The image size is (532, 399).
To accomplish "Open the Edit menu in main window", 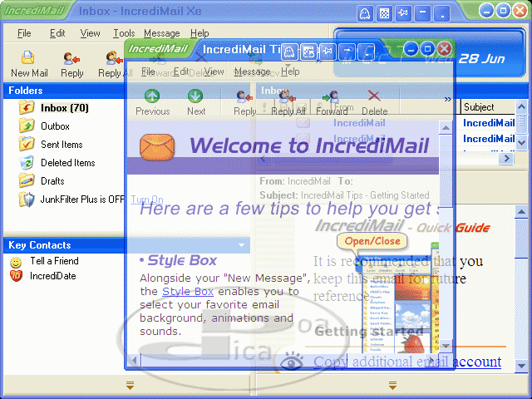I will 57,33.
